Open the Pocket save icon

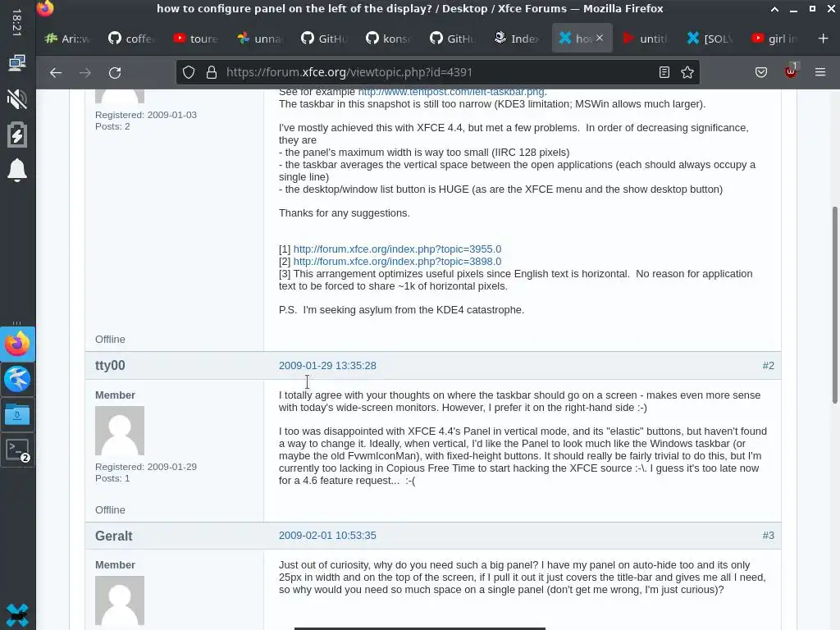(761, 72)
